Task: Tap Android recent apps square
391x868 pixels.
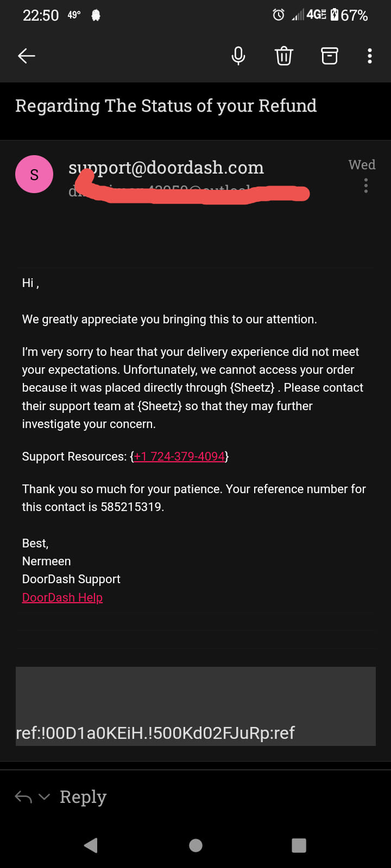Action: pos(299,845)
